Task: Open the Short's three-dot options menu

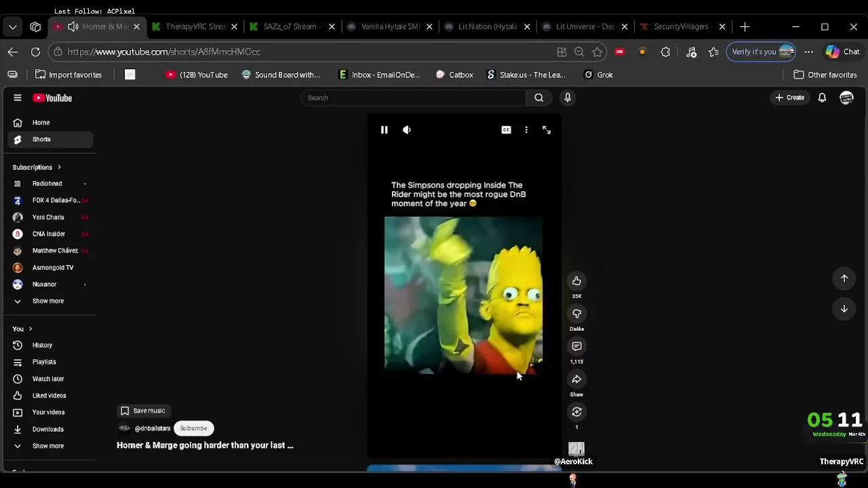Action: (526, 130)
